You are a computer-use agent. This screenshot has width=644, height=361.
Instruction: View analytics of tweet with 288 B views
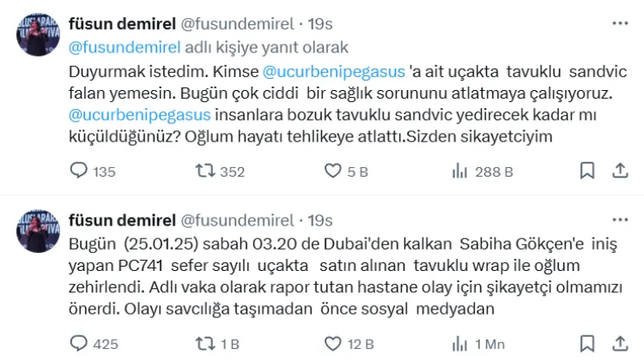[460, 171]
